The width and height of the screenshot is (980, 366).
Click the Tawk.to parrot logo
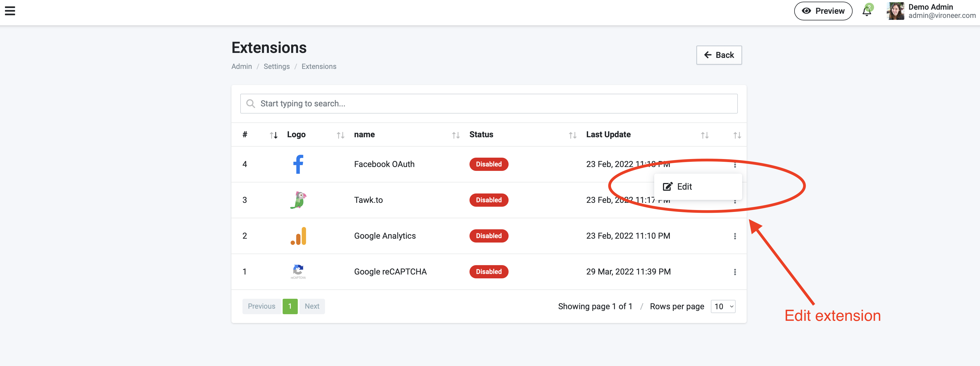point(298,200)
